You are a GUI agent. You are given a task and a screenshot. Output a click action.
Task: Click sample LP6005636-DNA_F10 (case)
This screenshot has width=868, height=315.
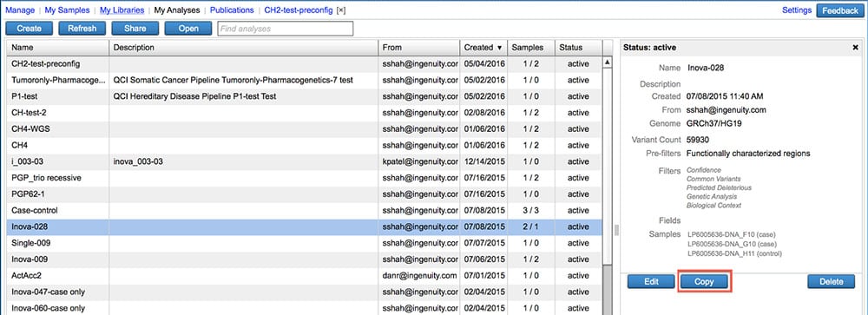pyautogui.click(x=730, y=234)
